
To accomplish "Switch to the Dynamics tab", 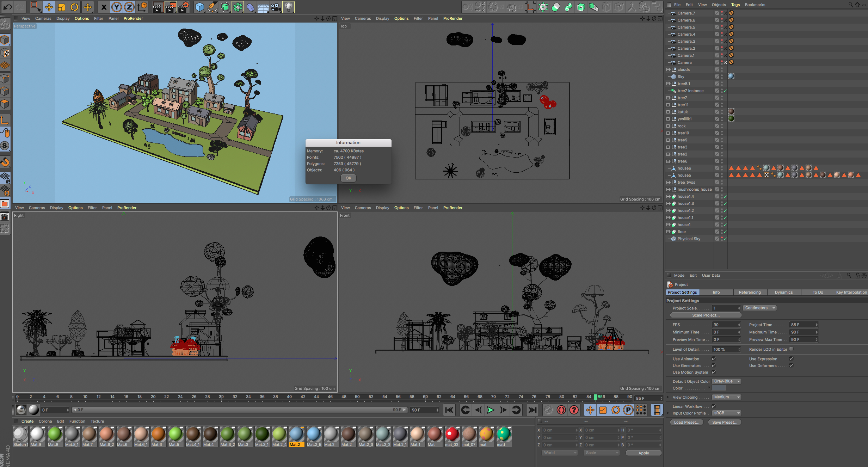I will click(x=784, y=292).
